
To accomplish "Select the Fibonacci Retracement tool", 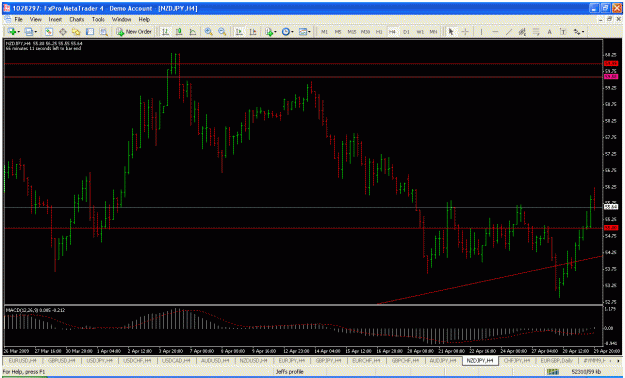I will [536, 32].
